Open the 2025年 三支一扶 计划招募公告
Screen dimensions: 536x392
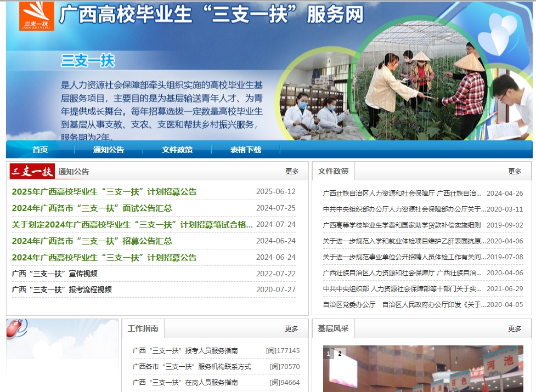[104, 191]
